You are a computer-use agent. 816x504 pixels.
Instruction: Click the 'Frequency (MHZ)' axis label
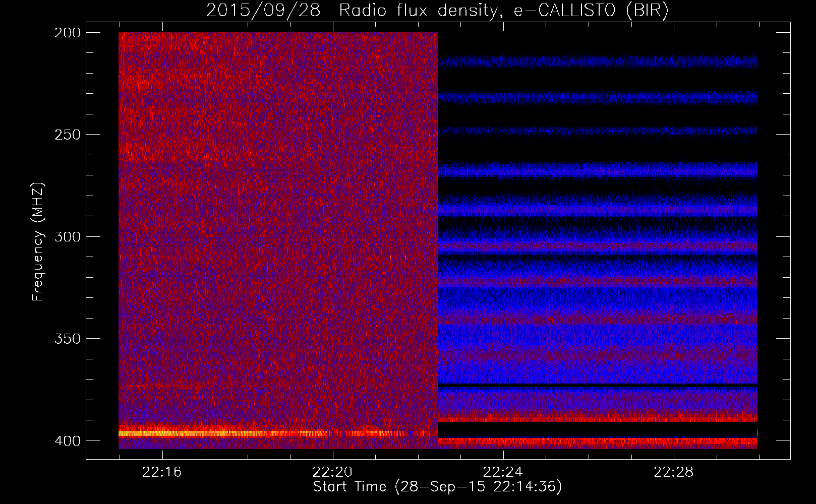coord(38,242)
